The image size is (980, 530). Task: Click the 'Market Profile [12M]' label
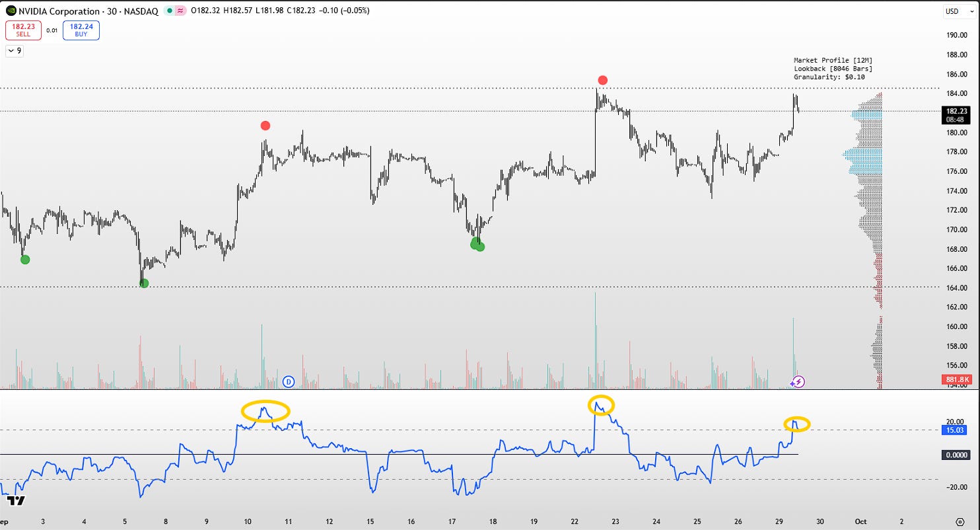point(833,60)
